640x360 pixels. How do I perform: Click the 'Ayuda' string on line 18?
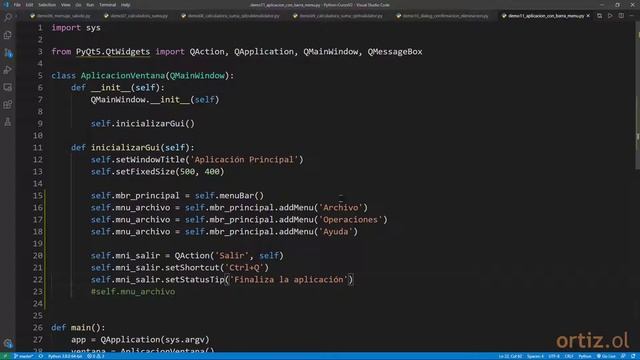tap(336, 231)
